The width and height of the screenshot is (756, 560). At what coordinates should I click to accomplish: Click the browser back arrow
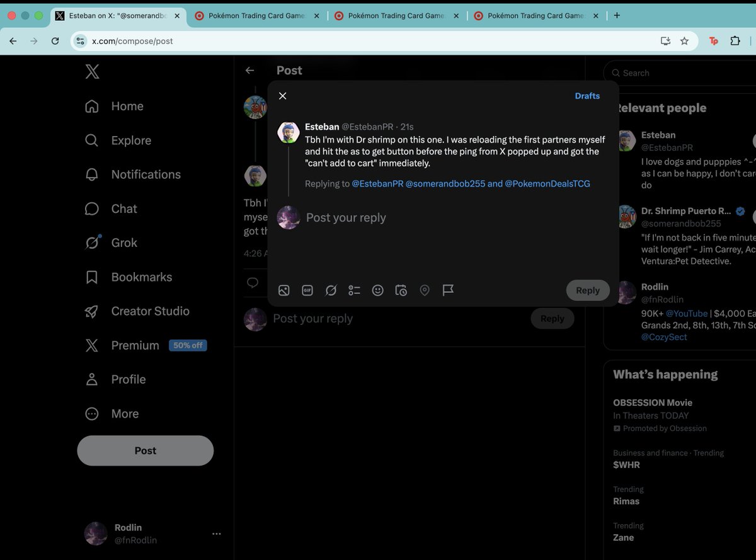point(13,41)
